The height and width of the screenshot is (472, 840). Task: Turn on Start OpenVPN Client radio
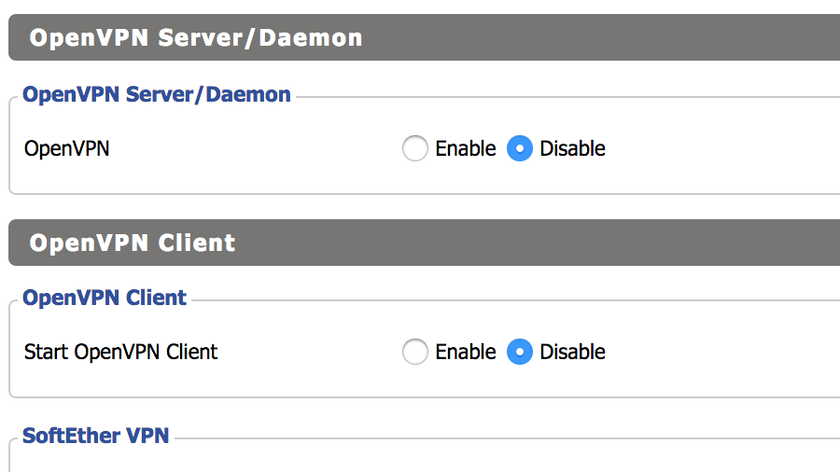(x=414, y=352)
